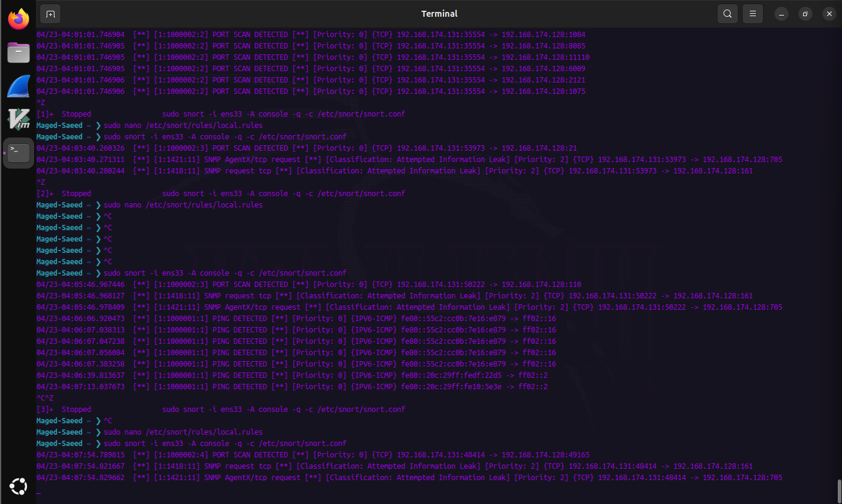Viewport: 842px width, 504px height.
Task: Click IPv6 source address fe80::20c:29ff:fe10:5e3e
Action: [451, 387]
